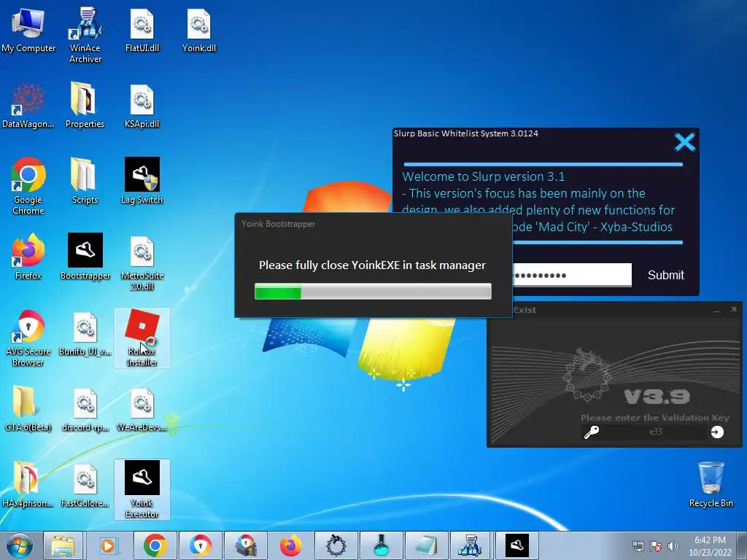Click the key icon in validation window

591,432
